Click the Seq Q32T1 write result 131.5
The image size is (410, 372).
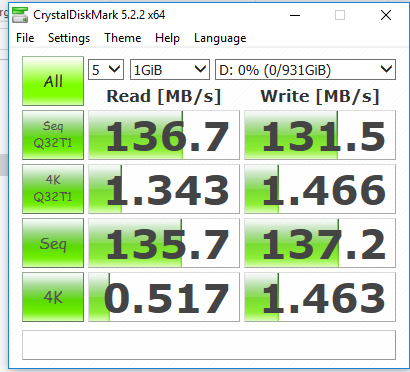[x=320, y=135]
